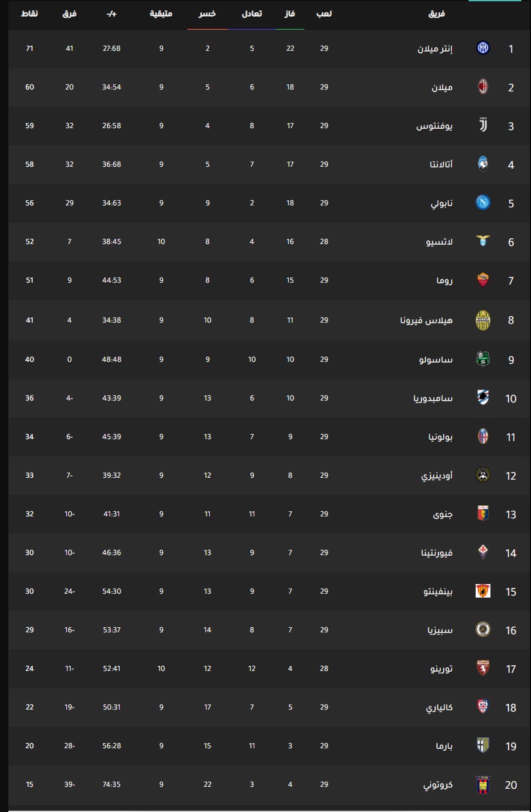Sort by خسر losses column header
Screen dimensions: 531x812
[x=207, y=14]
